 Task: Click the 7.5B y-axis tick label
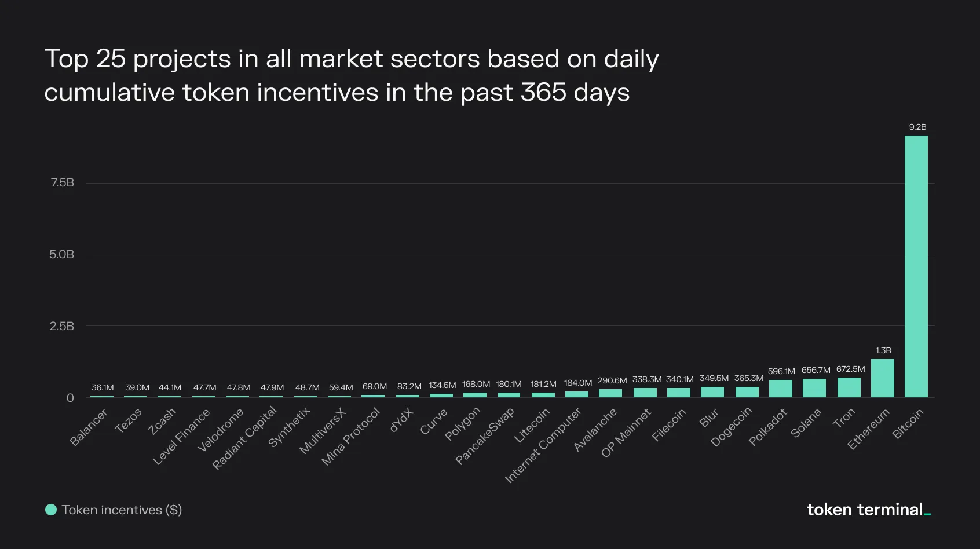[62, 182]
